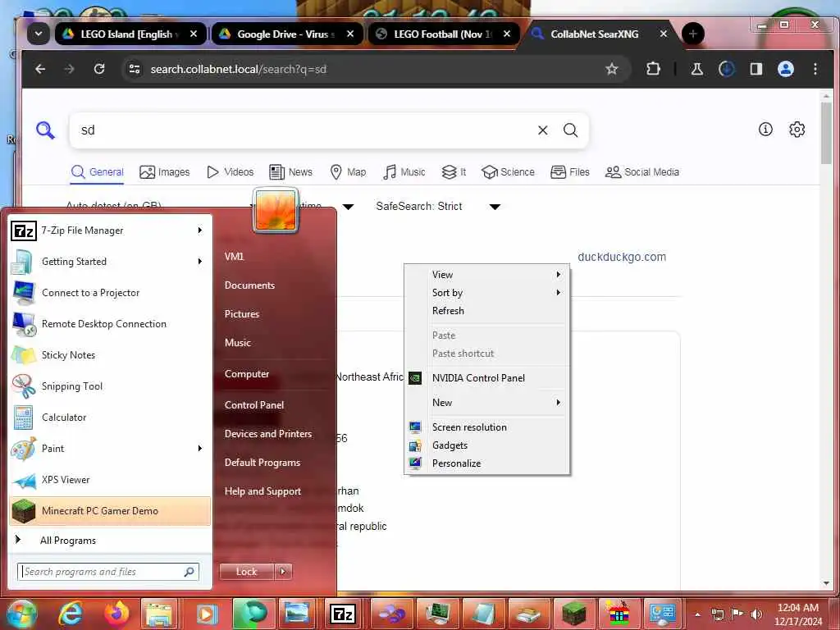Image resolution: width=840 pixels, height=630 pixels.
Task: Submit search with magnifier button
Action: click(x=571, y=130)
